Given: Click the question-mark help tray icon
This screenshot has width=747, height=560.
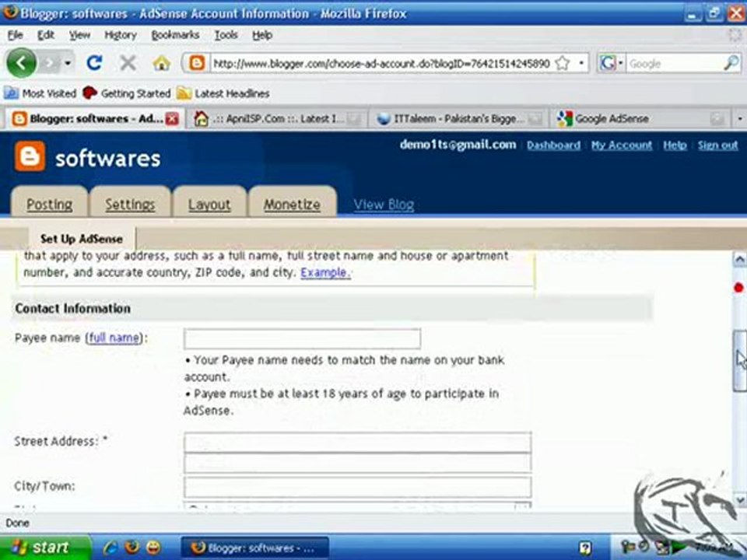Looking at the screenshot, I should [x=585, y=548].
